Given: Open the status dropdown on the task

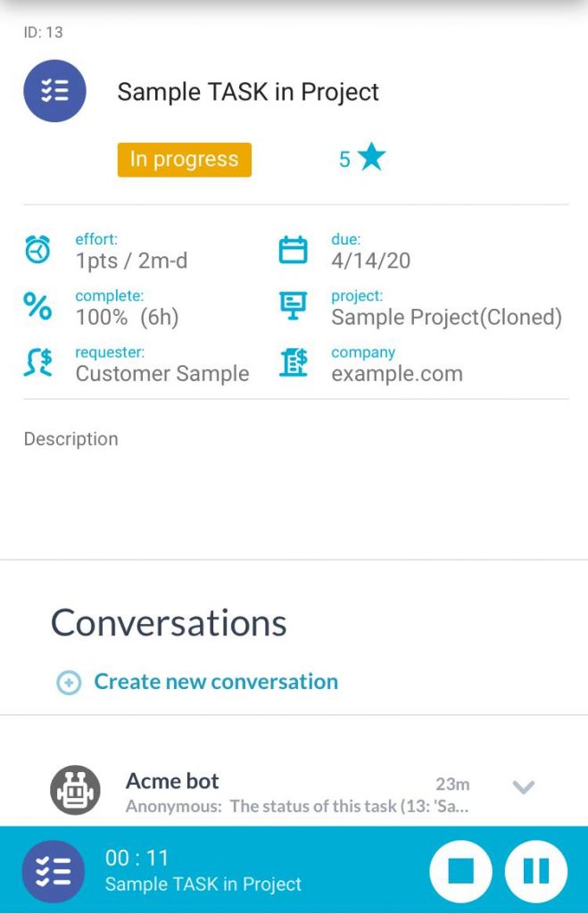Looking at the screenshot, I should [184, 160].
